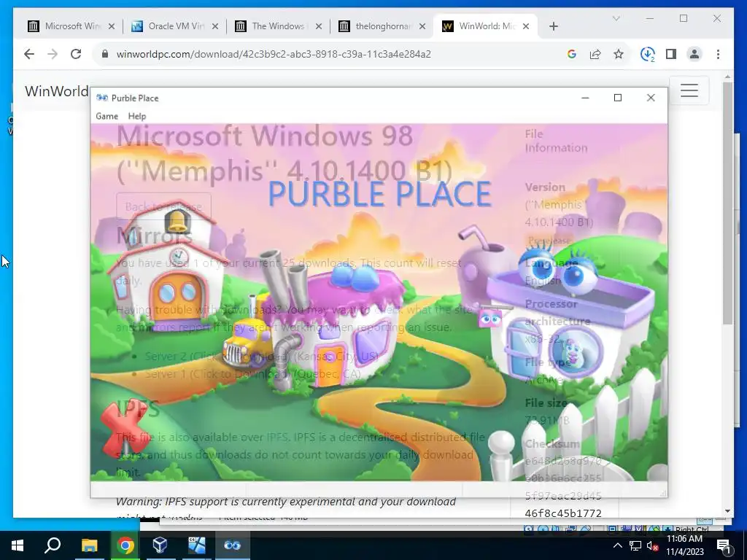Select the IPFS warning text on the page
747x560 pixels.
point(286,502)
